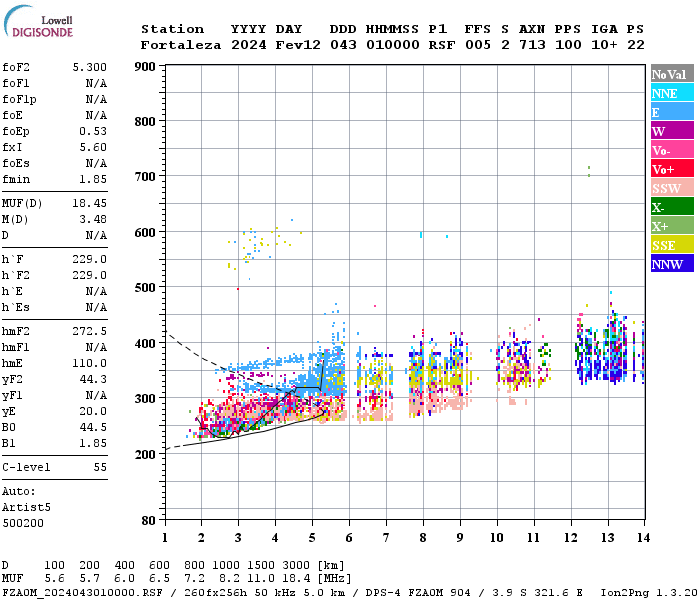Viewport: 700px width, 600px height.
Task: Click the foF2 value 5.300
Action: tap(90, 67)
